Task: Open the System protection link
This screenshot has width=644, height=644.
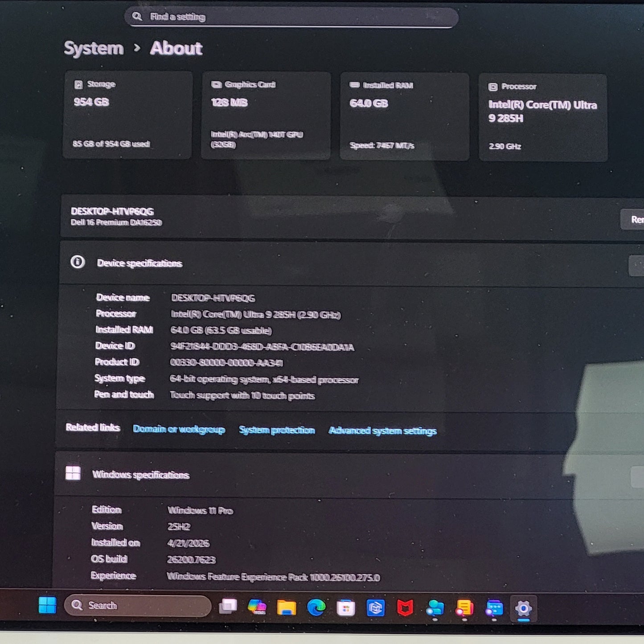Action: click(277, 430)
